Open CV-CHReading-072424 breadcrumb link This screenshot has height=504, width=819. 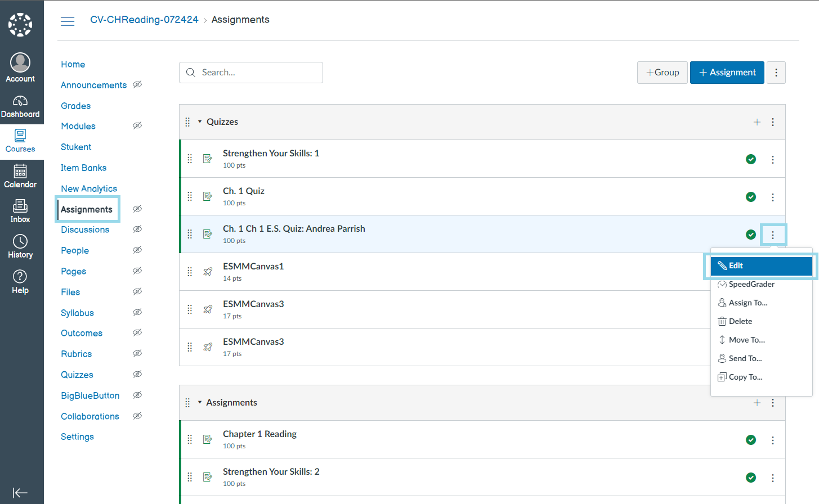click(144, 20)
